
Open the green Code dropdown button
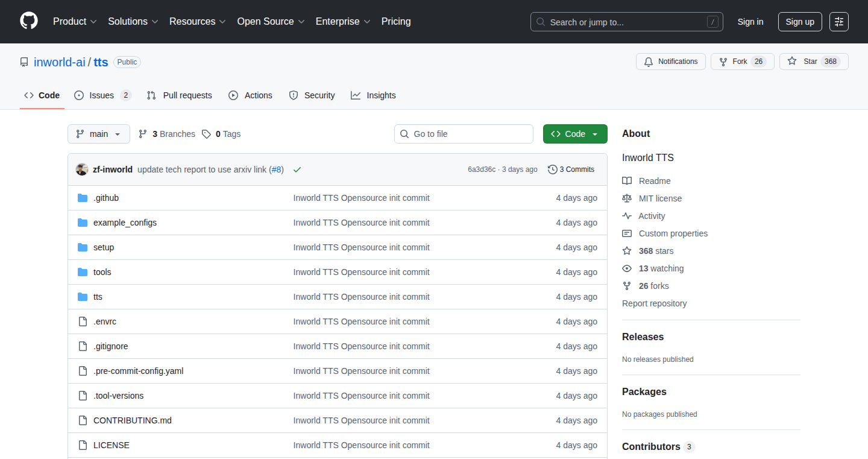tap(575, 134)
